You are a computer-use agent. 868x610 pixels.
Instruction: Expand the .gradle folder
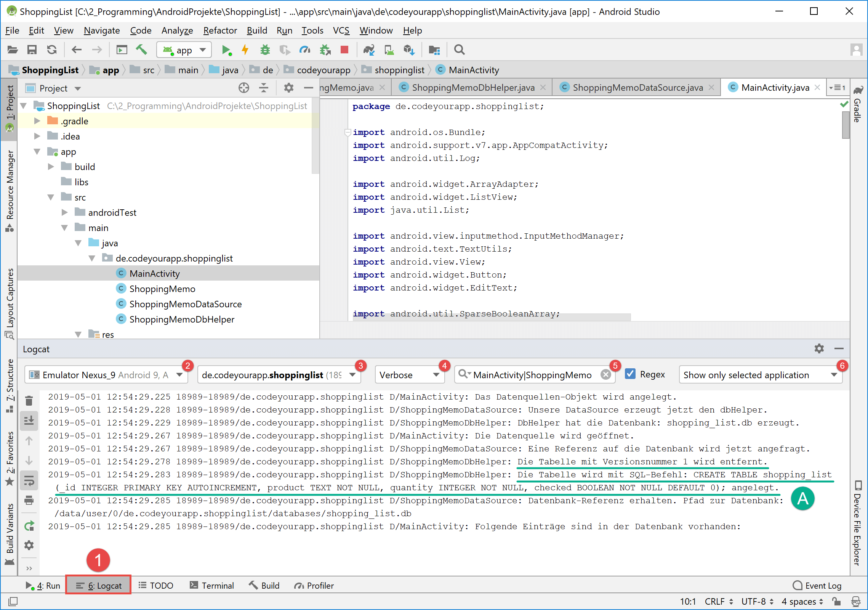(37, 121)
